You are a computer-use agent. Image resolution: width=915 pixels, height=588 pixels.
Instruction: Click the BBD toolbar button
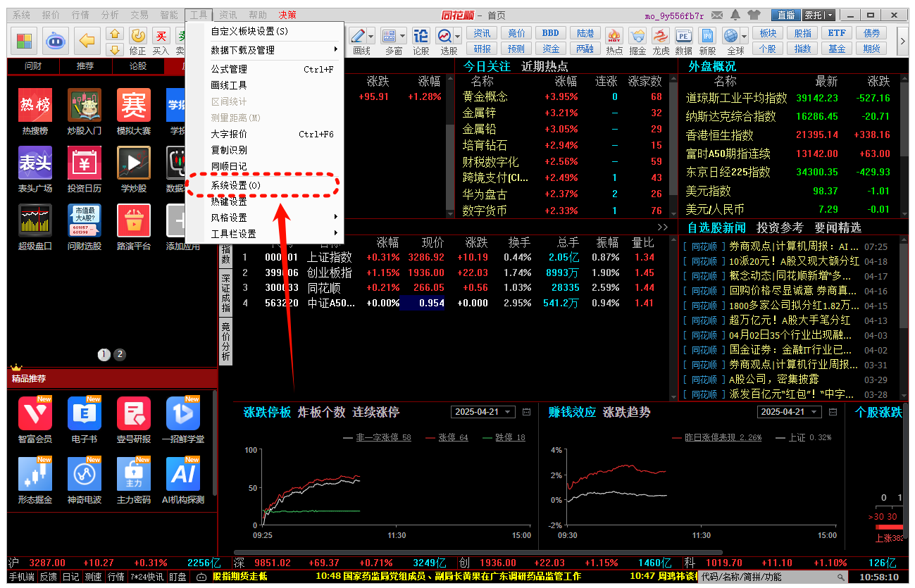pyautogui.click(x=551, y=33)
